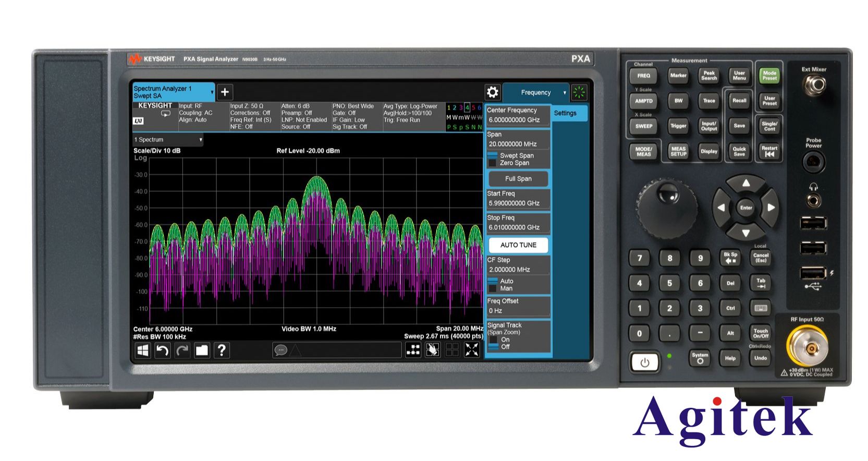Click the Full Span button
Screen dimensions: 868x461
click(518, 179)
